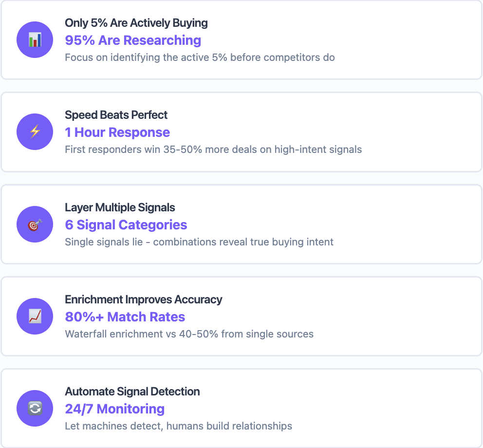Click the 1 Hour Response stat

point(117,132)
